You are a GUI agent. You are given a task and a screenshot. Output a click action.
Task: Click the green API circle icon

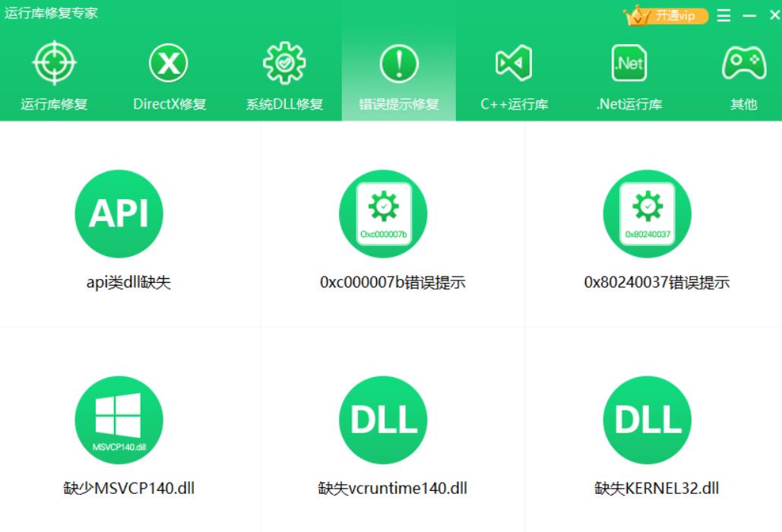tap(119, 214)
